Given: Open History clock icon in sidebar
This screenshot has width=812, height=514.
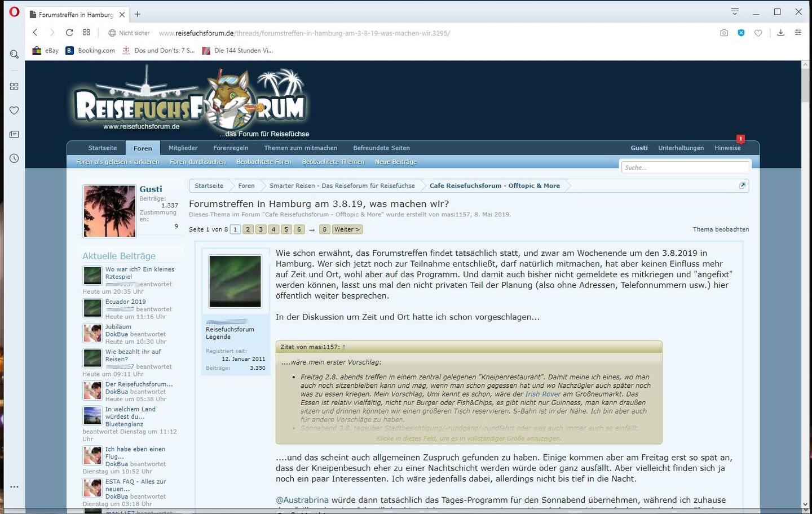Looking at the screenshot, I should (x=14, y=158).
